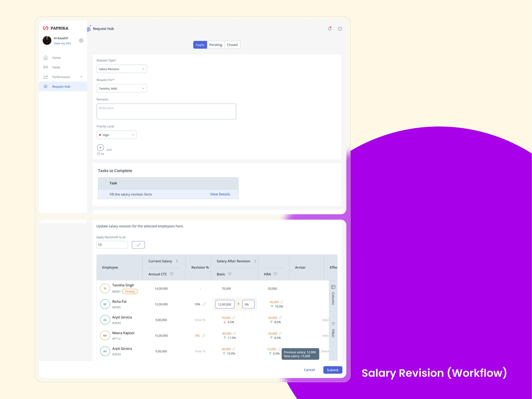Switch to the Pending tab

pyautogui.click(x=216, y=45)
